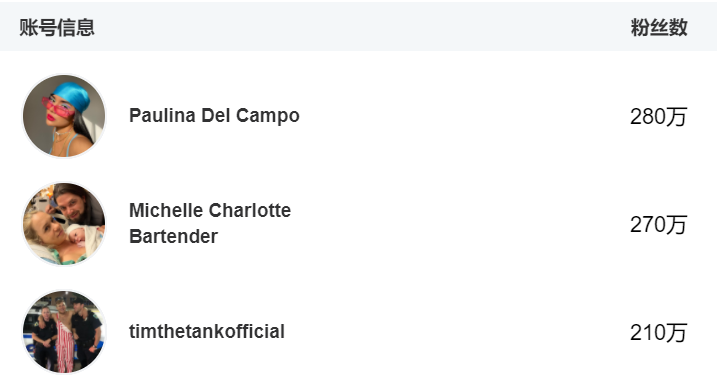Select the Michelle Charlotte Bartender row
Screen dimensions: 717x384
click(358, 224)
